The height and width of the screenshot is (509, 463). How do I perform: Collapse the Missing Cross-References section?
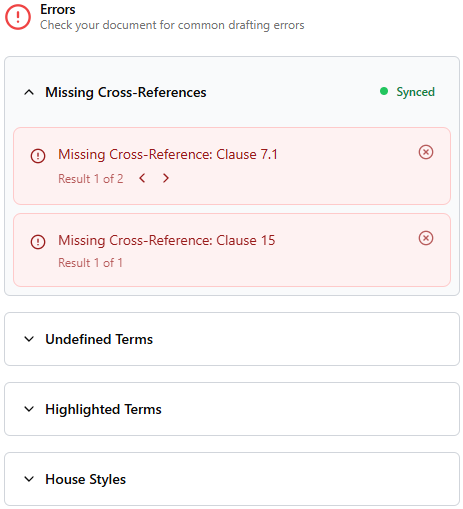29,92
